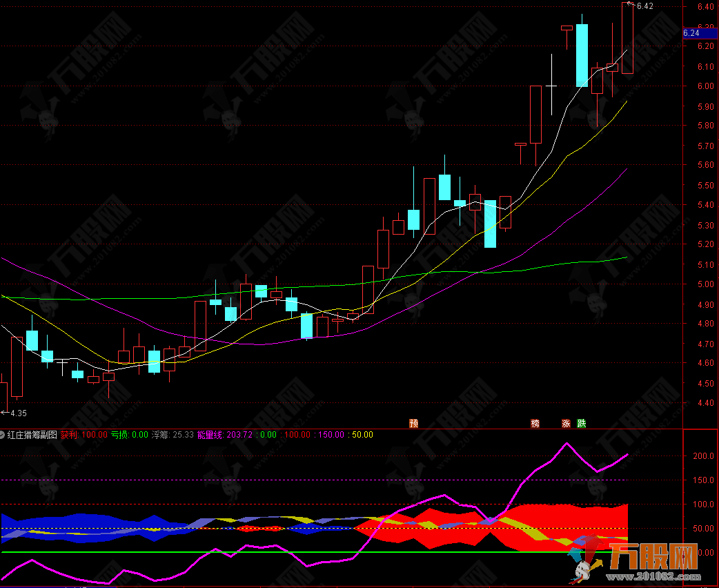Viewport: 719px width, 588px height.
Task: Click the 预 marker below the chart
Action: [x=413, y=423]
